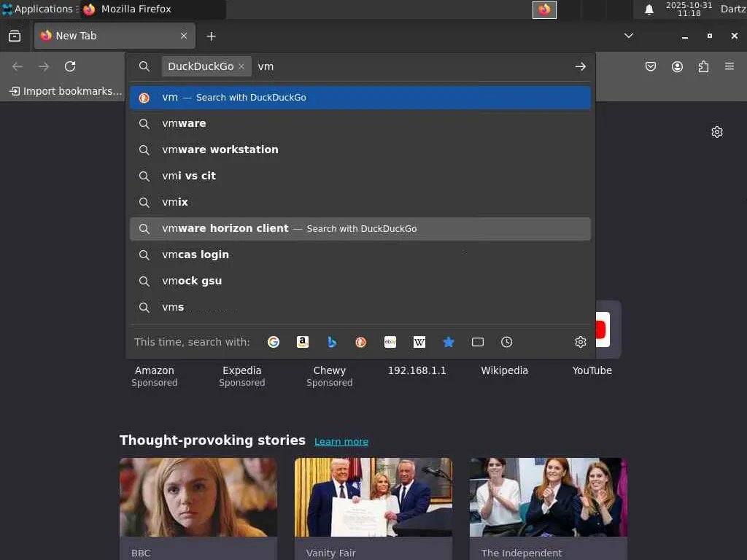This screenshot has width=747, height=560.
Task: Close the New Tab tab
Action: 184,36
